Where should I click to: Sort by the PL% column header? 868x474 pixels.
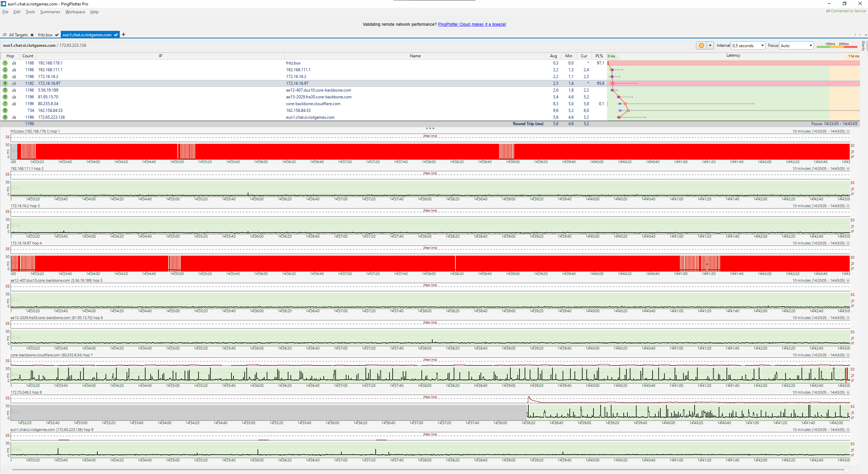[x=599, y=56]
